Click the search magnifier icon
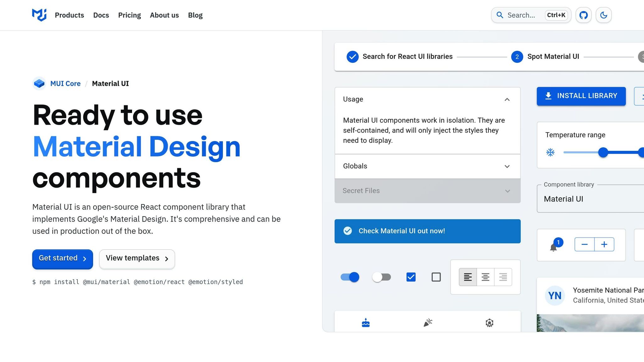Image resolution: width=644 pixels, height=362 pixels. (x=500, y=15)
